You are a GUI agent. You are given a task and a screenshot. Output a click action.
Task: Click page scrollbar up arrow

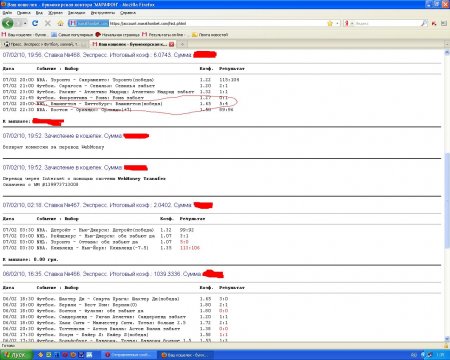447,53
